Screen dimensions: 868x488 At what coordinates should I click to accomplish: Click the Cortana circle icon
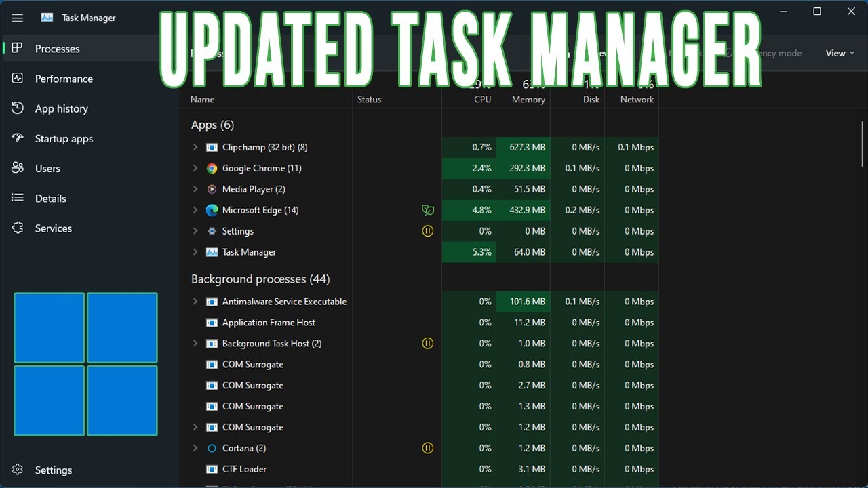(212, 448)
